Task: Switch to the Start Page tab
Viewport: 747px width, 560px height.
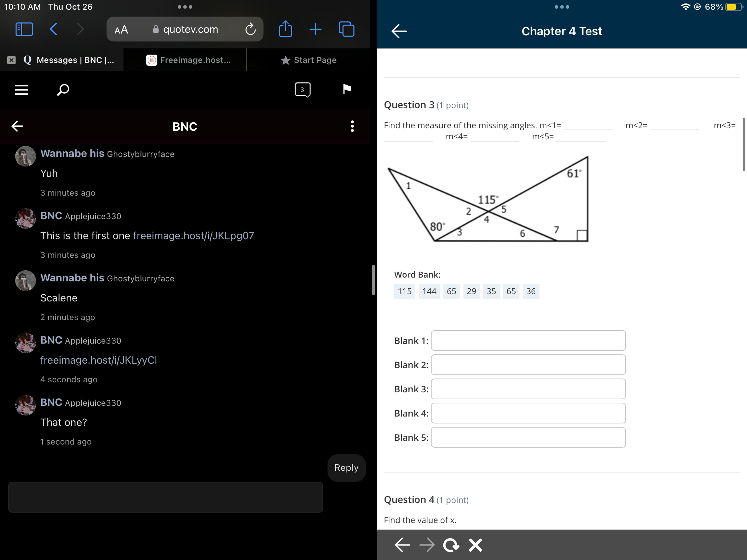Action: 308,60
